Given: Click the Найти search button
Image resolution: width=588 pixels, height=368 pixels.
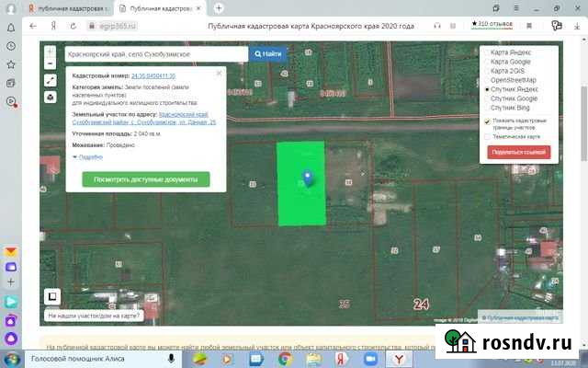Looking at the screenshot, I should click(x=268, y=54).
